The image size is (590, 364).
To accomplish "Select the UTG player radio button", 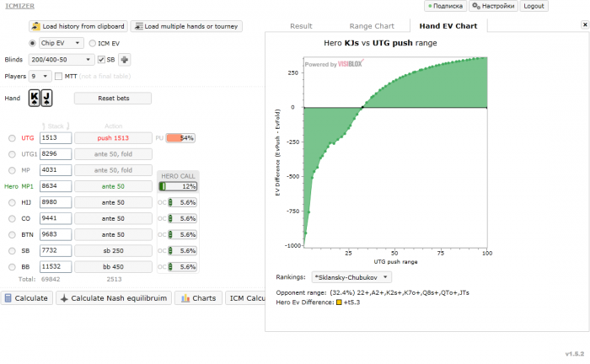I will [x=12, y=138].
